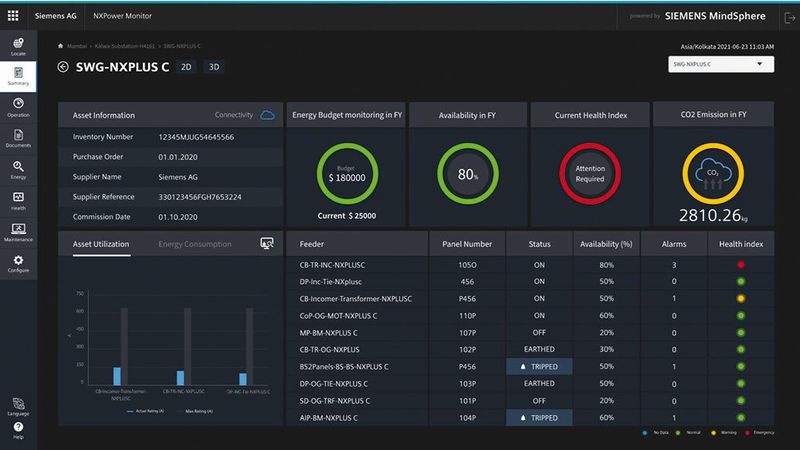
Task: Click panel number 110P cell
Action: pyautogui.click(x=467, y=316)
